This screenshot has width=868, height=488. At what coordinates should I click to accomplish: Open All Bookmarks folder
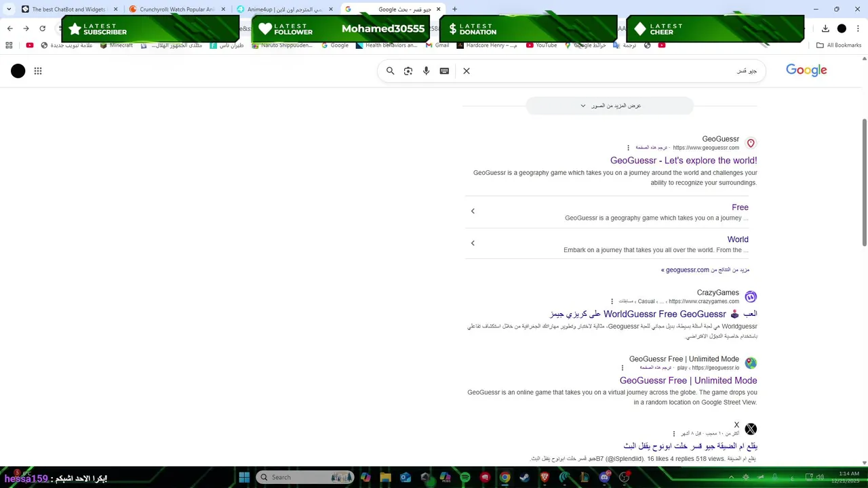(839, 45)
